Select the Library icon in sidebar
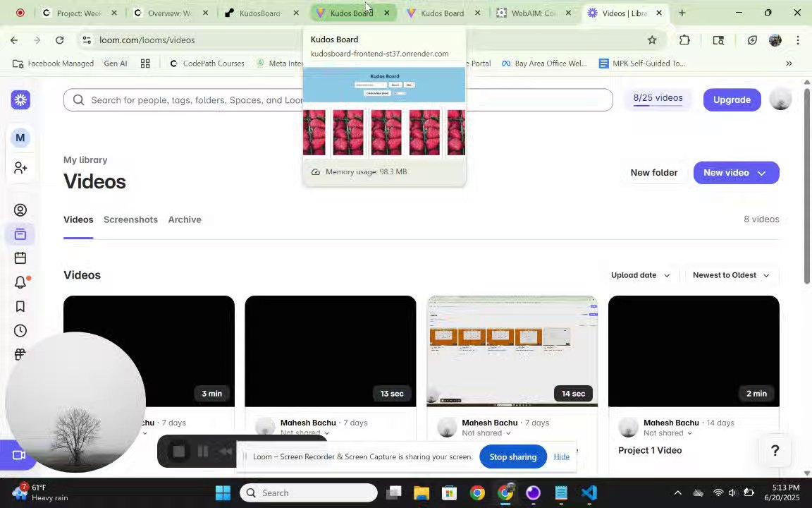The height and width of the screenshot is (508, 812). [x=20, y=234]
